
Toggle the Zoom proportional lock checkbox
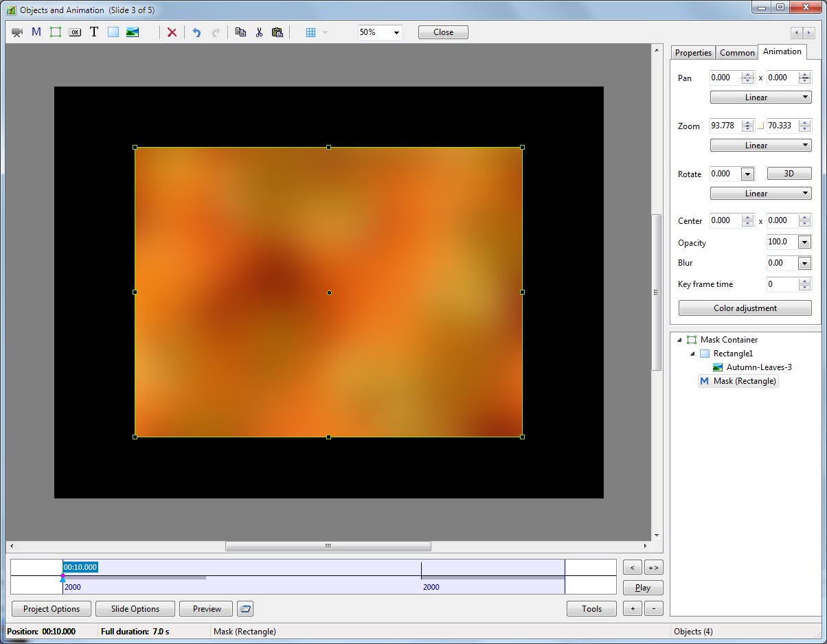click(760, 126)
